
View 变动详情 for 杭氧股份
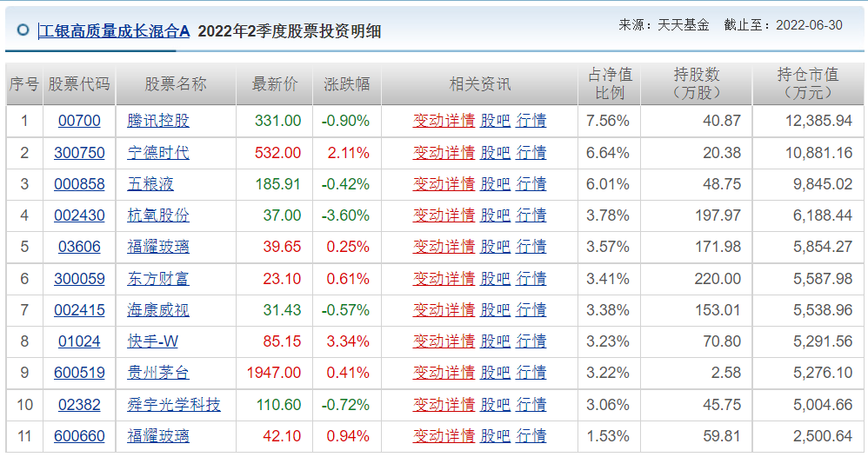click(x=444, y=215)
